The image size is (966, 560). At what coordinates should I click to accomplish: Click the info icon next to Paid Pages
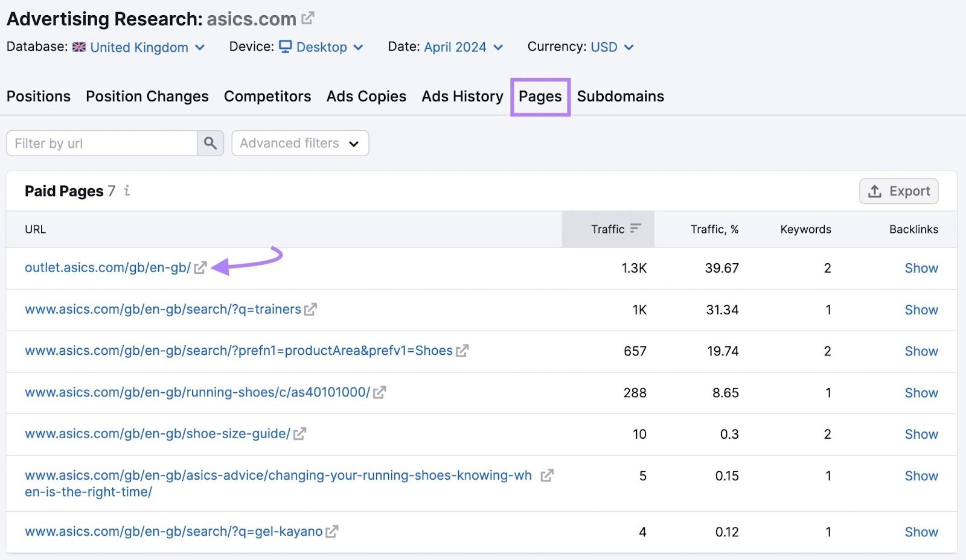[126, 191]
